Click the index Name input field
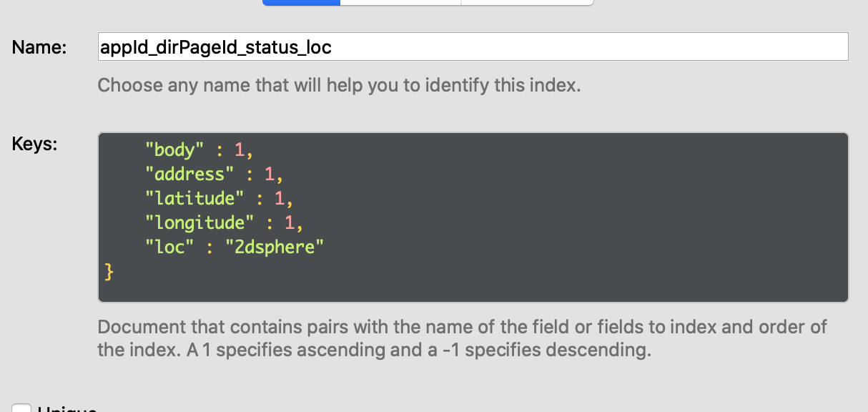This screenshot has width=868, height=412. click(x=472, y=47)
